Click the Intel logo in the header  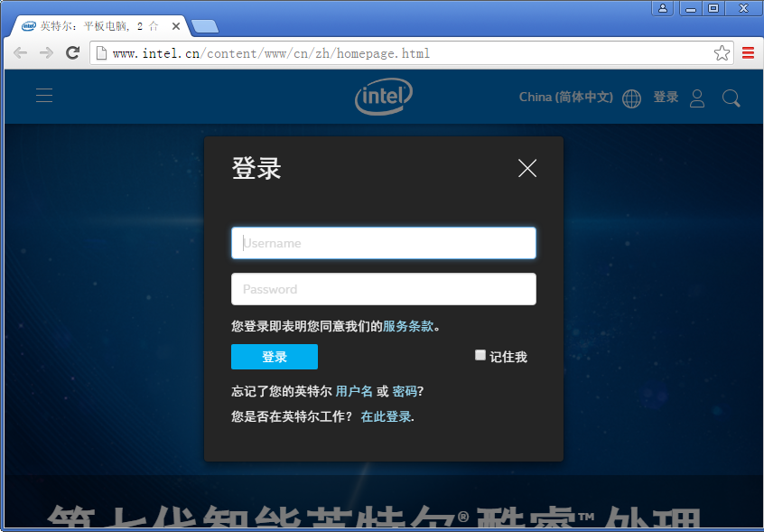click(384, 97)
